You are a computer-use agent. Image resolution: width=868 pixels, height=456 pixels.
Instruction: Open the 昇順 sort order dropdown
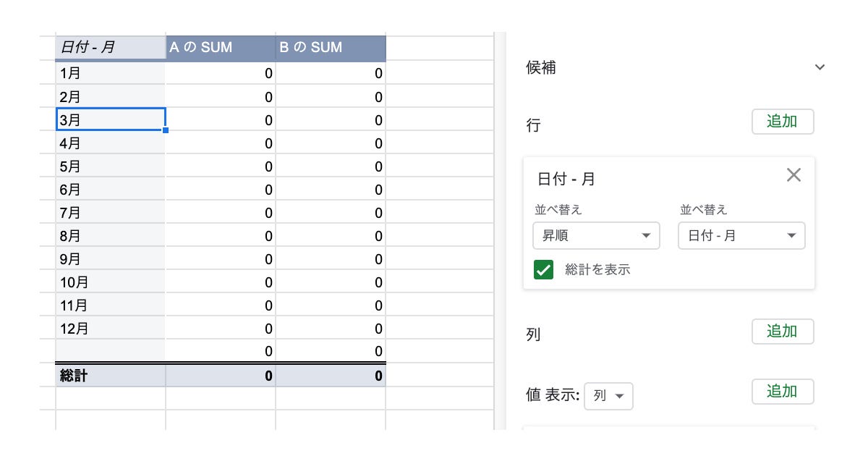tap(596, 236)
